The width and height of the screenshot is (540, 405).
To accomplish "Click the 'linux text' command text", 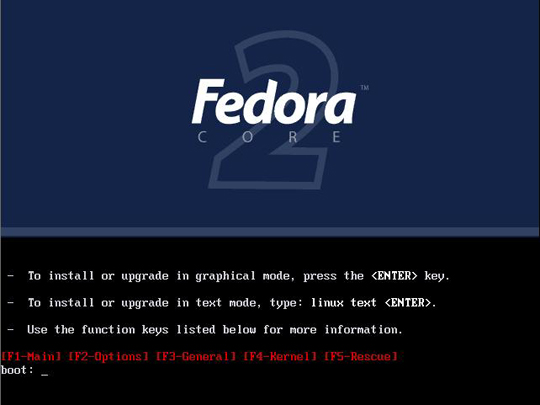I will pos(344,303).
